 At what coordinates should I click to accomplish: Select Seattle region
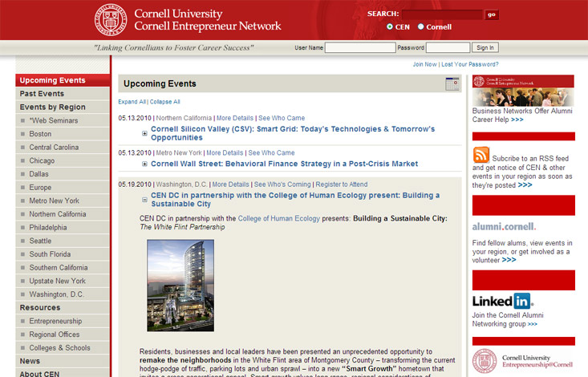(x=63, y=241)
